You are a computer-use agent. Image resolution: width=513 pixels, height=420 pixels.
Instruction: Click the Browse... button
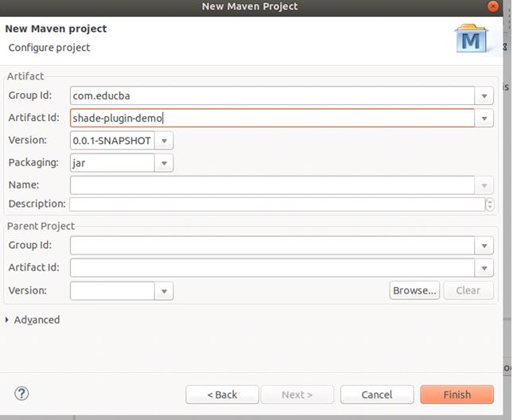click(414, 290)
